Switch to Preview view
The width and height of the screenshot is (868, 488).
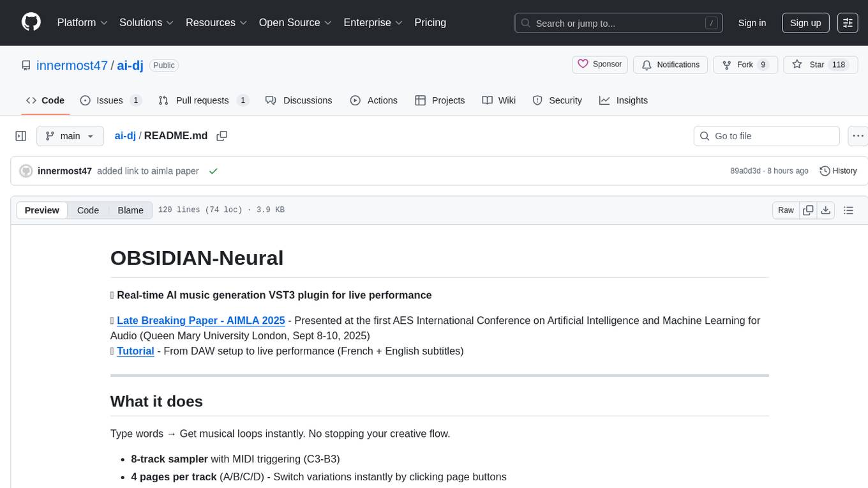42,210
